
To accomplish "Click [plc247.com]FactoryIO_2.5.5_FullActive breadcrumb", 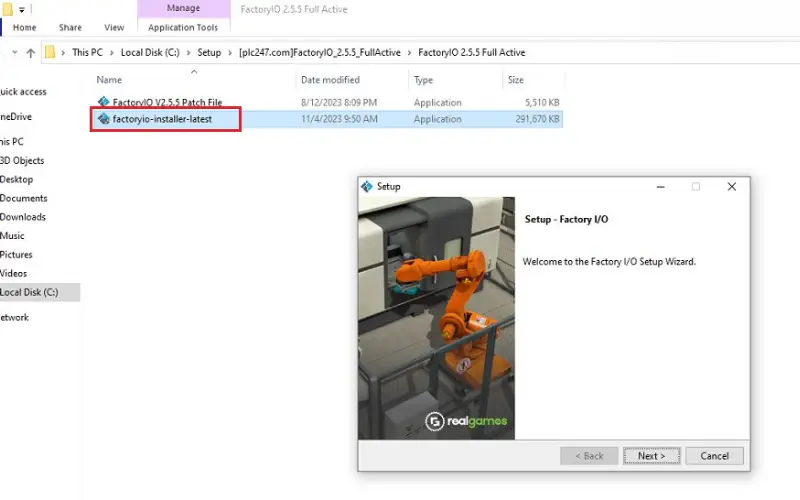I will 320,53.
